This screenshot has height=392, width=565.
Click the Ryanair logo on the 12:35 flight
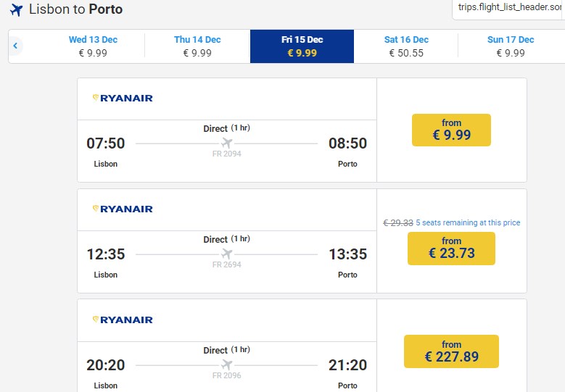(x=123, y=209)
